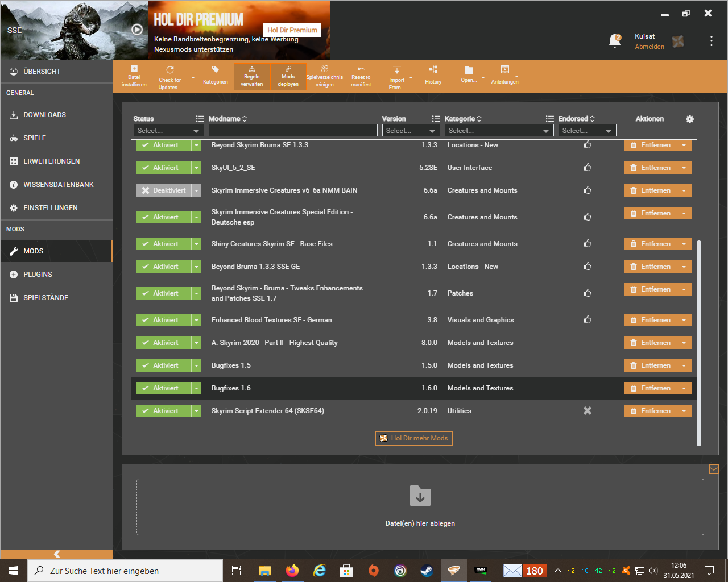Open Kategorien via the tag icon
Image resolution: width=728 pixels, height=582 pixels.
pos(215,70)
